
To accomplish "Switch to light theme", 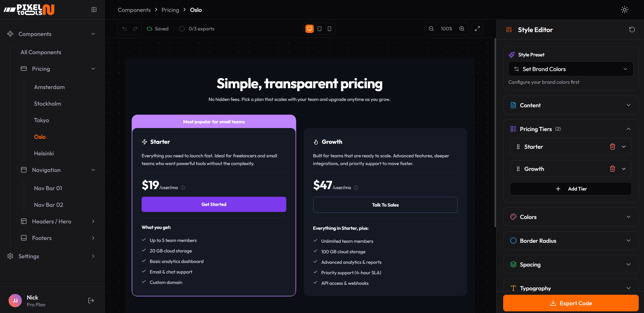I will tap(624, 9).
